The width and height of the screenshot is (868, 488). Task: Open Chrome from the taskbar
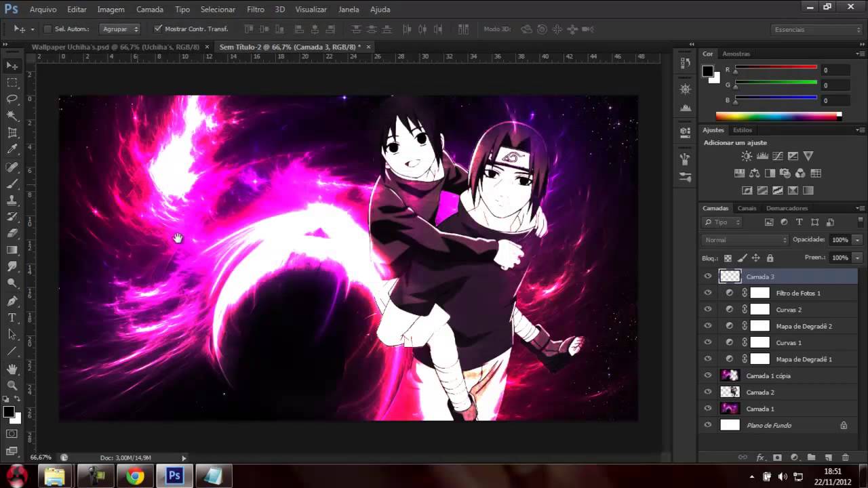click(x=135, y=476)
